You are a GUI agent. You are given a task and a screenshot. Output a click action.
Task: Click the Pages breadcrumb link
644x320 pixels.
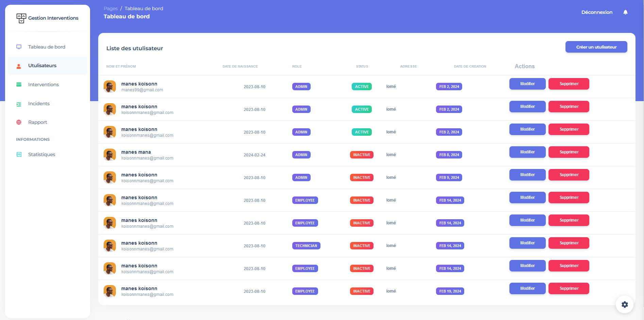[x=110, y=8]
